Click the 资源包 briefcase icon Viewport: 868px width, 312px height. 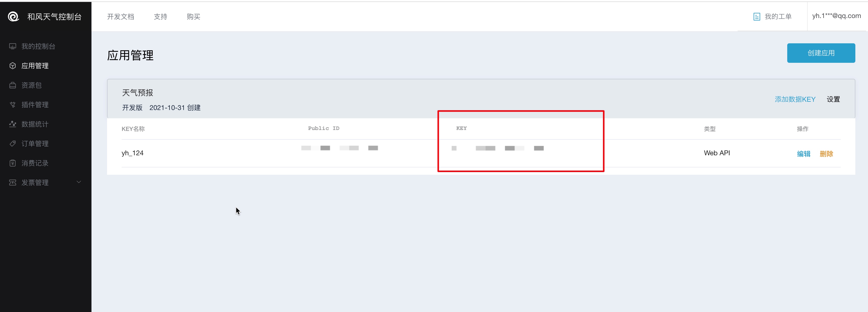(12, 85)
